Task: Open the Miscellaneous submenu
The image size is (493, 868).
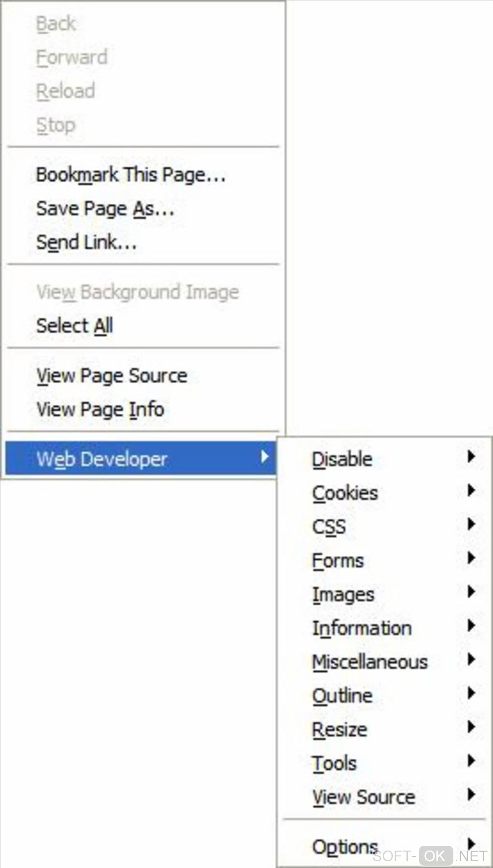Action: pos(370,662)
